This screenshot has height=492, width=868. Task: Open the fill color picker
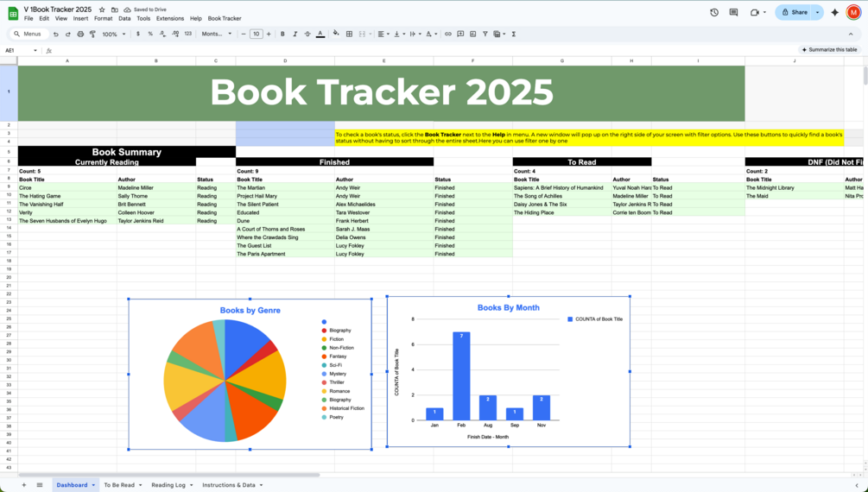pyautogui.click(x=336, y=34)
